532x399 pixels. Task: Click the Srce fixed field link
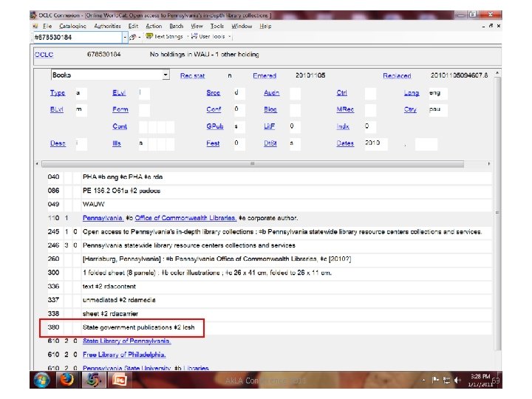coord(213,92)
